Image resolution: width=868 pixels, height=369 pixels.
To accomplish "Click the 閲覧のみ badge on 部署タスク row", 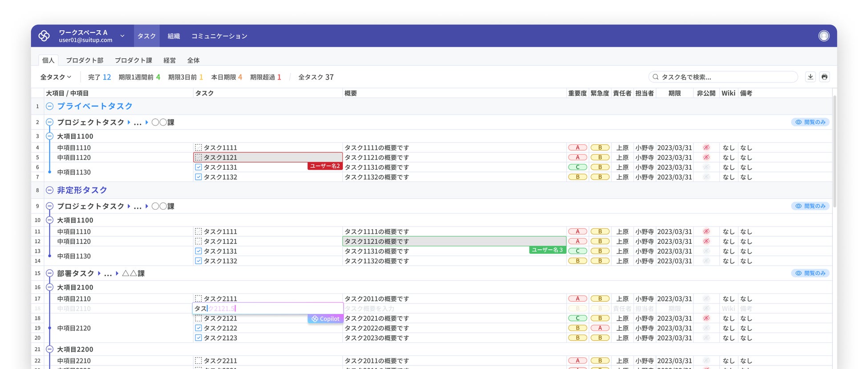I will [x=810, y=273].
